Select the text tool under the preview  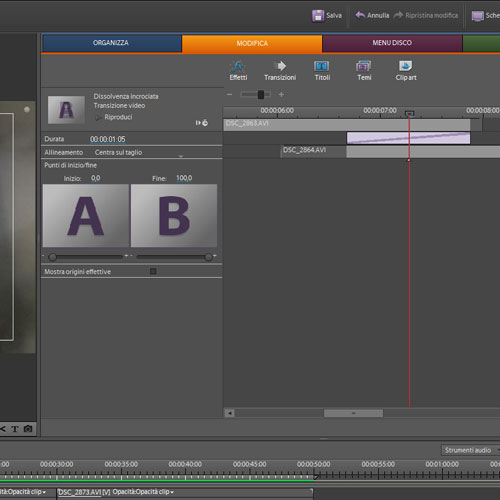tap(15, 429)
